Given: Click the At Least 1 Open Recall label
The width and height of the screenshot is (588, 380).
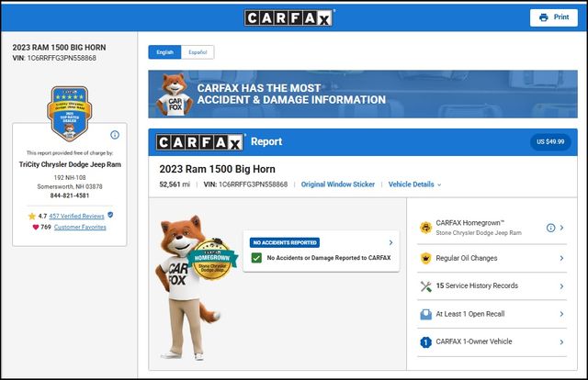Looking at the screenshot, I should pos(469,314).
